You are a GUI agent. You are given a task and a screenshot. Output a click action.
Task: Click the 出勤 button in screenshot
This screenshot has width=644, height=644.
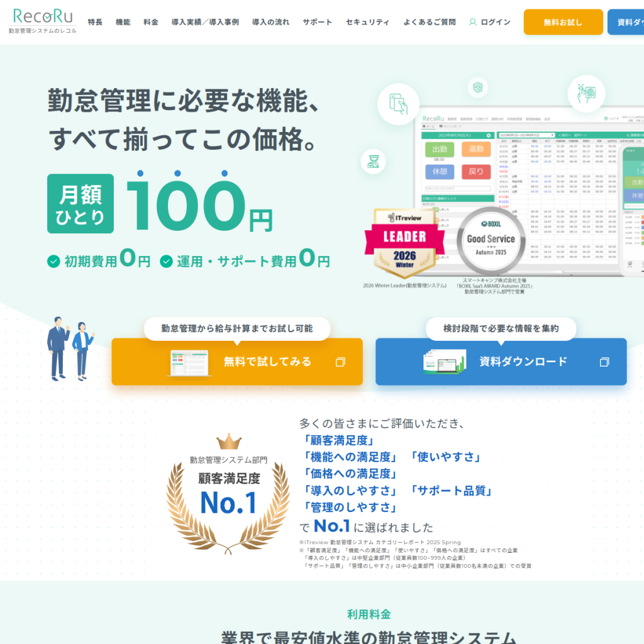click(x=440, y=149)
